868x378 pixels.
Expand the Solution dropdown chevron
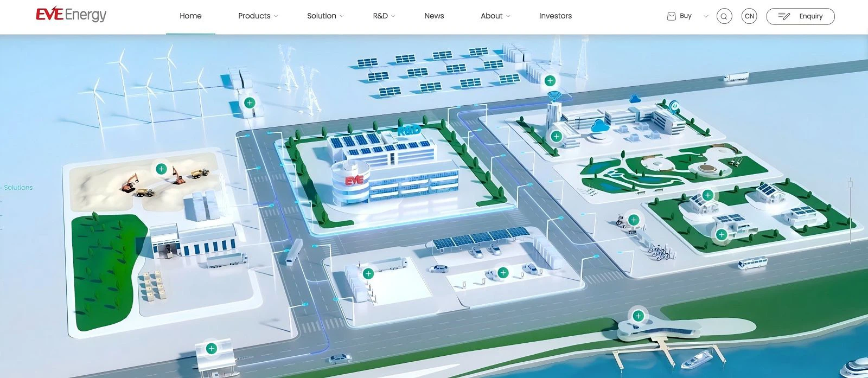(x=341, y=16)
